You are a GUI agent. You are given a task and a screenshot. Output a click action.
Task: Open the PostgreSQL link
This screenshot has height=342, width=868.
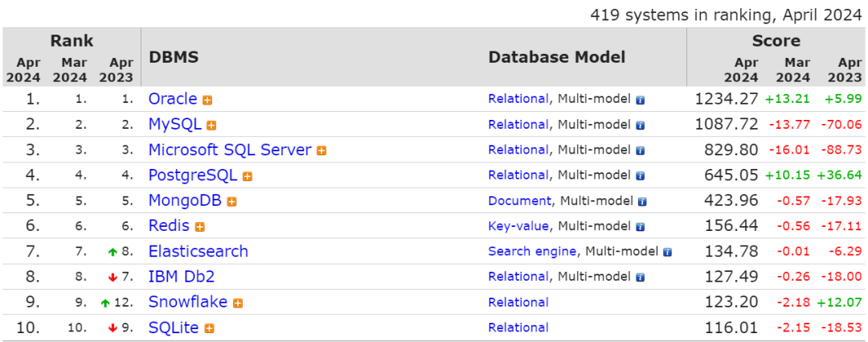(x=193, y=175)
